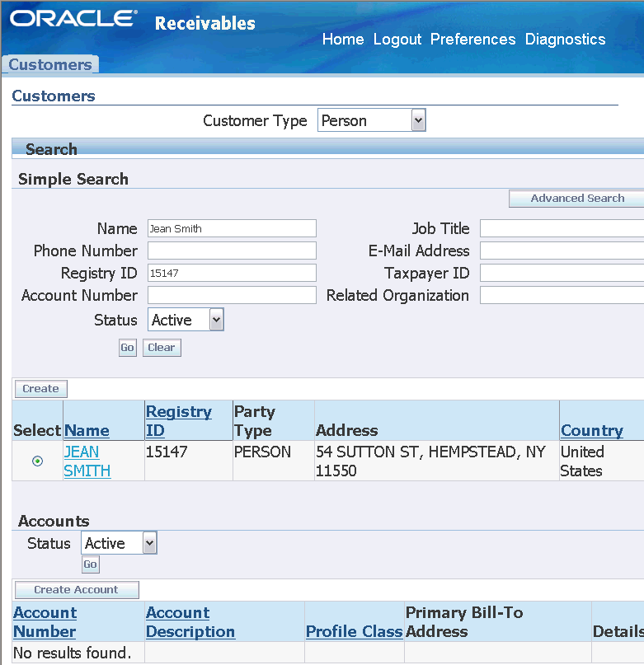
Task: Open the search Status dropdown
Action: click(x=186, y=320)
